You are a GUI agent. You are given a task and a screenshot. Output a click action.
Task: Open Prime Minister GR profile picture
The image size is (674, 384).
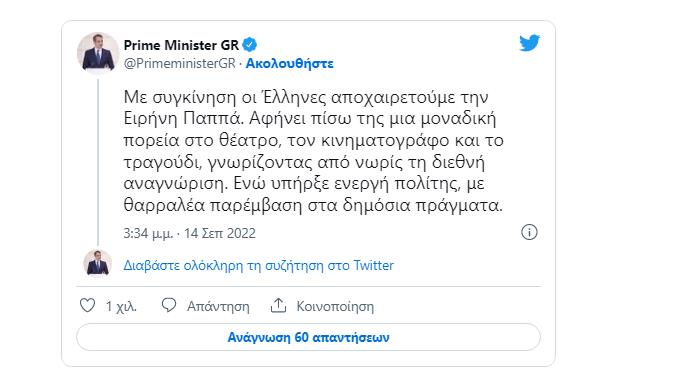[98, 53]
